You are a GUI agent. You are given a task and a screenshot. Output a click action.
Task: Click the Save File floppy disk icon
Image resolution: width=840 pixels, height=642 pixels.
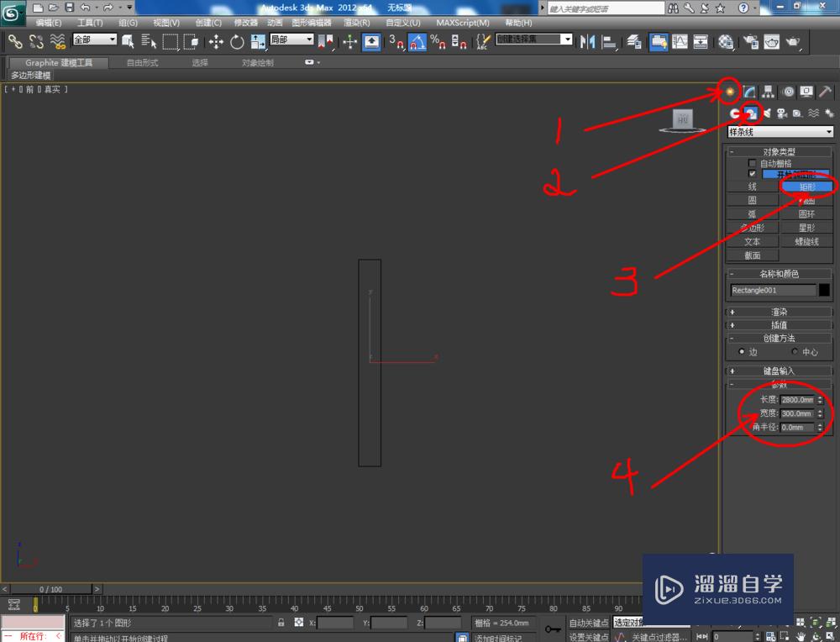69,8
